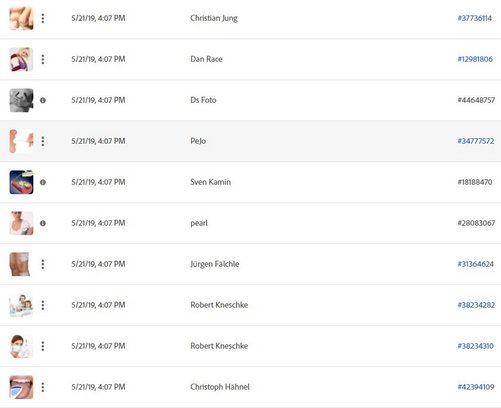Open the three-dot menu for Christoph Hähnel row
Screen dimensions: 501x408
43,387
